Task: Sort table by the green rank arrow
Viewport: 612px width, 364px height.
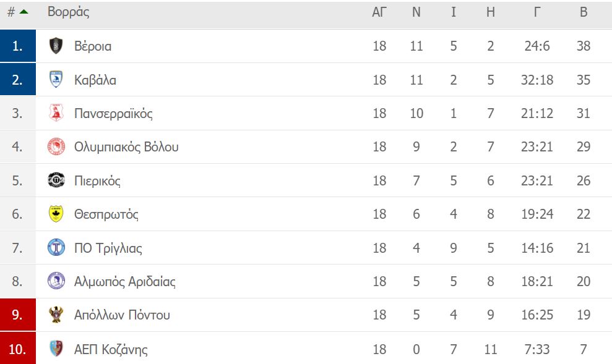Action: [x=24, y=12]
